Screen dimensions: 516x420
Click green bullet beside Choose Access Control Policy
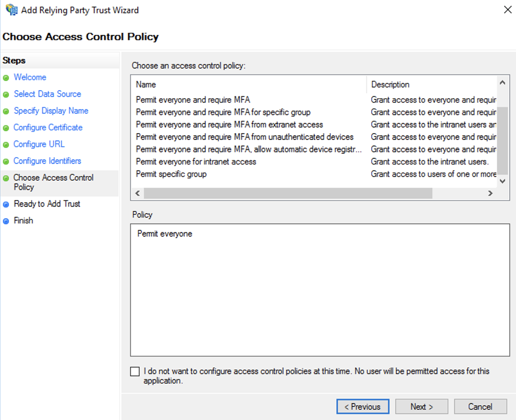(x=6, y=178)
